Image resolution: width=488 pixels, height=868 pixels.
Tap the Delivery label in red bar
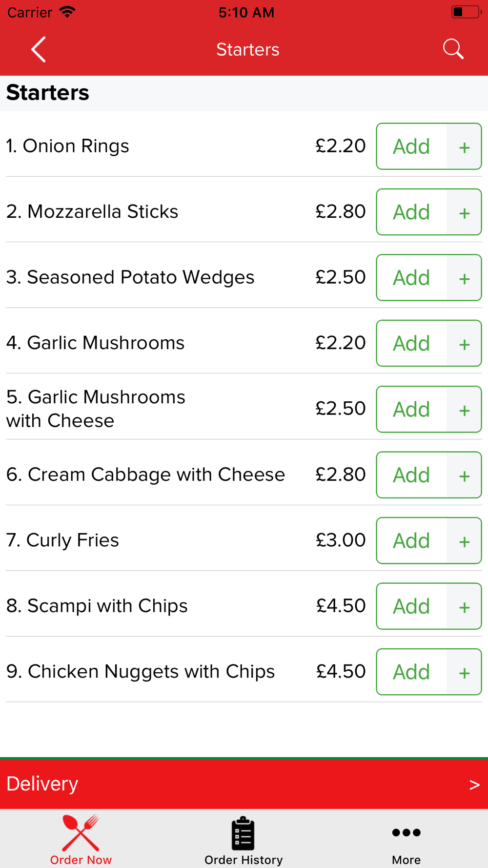[42, 784]
